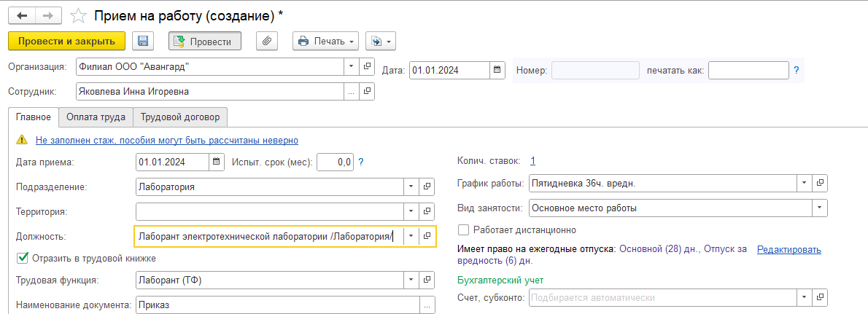Click the Провести и закрыть button
This screenshot has width=868, height=314.
66,41
